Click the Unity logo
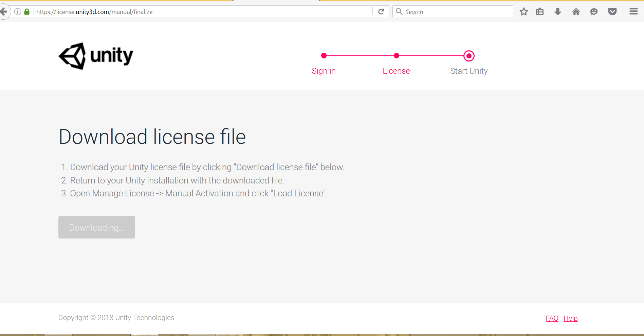 pyautogui.click(x=96, y=56)
